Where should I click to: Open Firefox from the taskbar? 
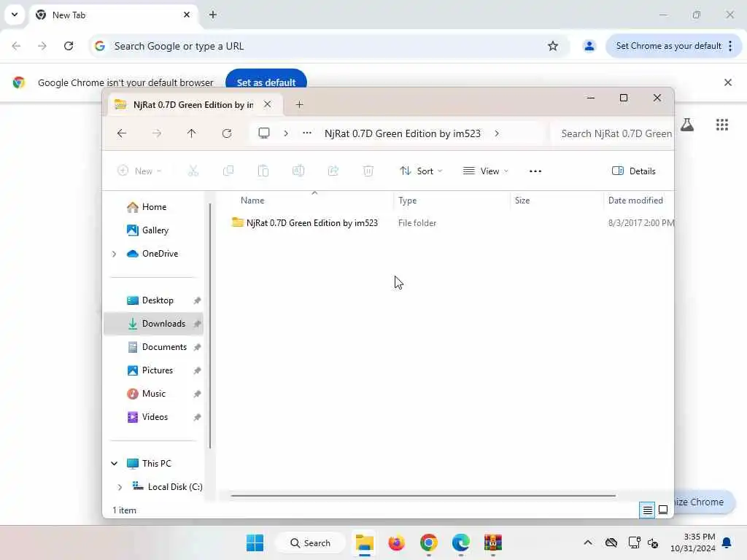click(396, 542)
